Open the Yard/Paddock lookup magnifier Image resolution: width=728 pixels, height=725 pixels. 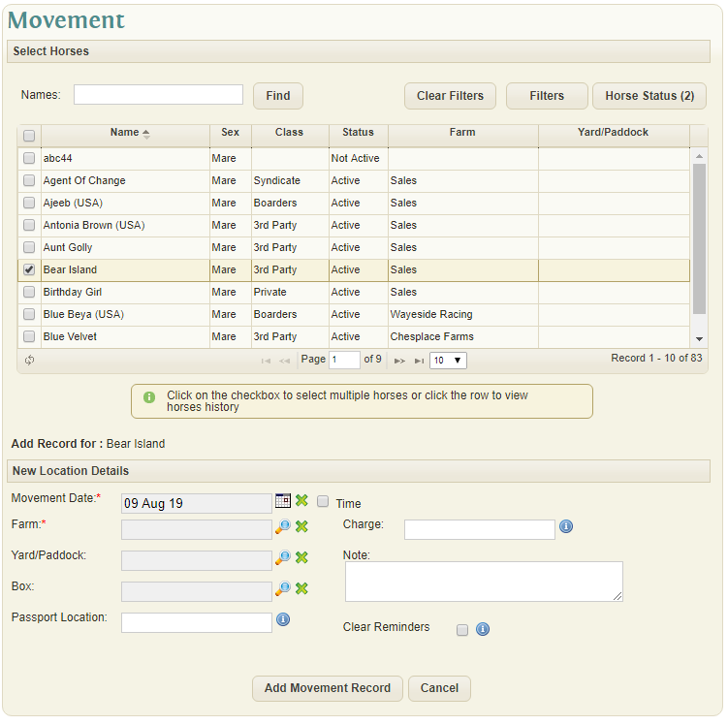tap(283, 557)
